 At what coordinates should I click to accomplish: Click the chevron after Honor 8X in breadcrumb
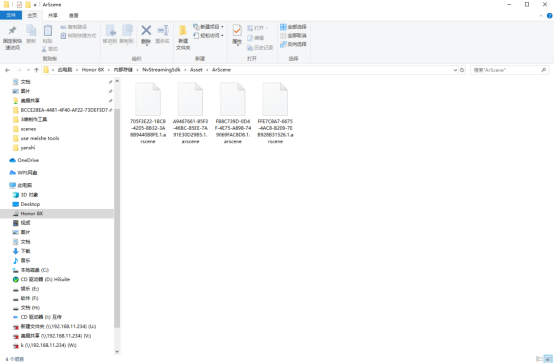click(x=109, y=70)
